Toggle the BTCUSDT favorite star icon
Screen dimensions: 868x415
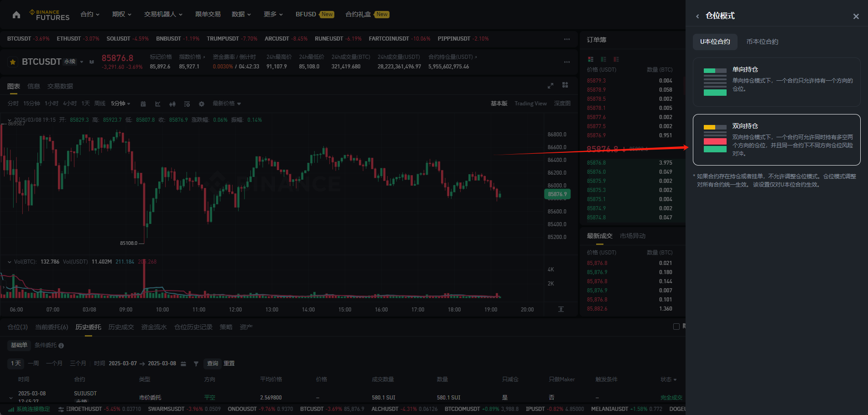click(13, 62)
